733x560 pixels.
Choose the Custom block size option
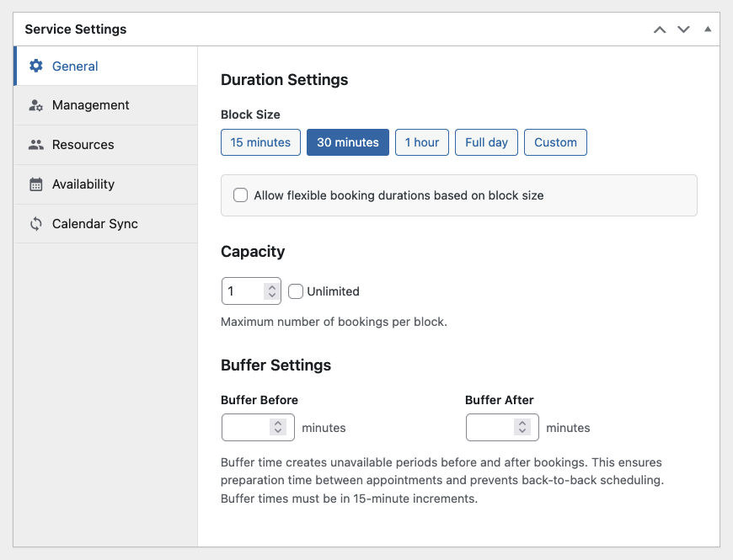coord(555,142)
